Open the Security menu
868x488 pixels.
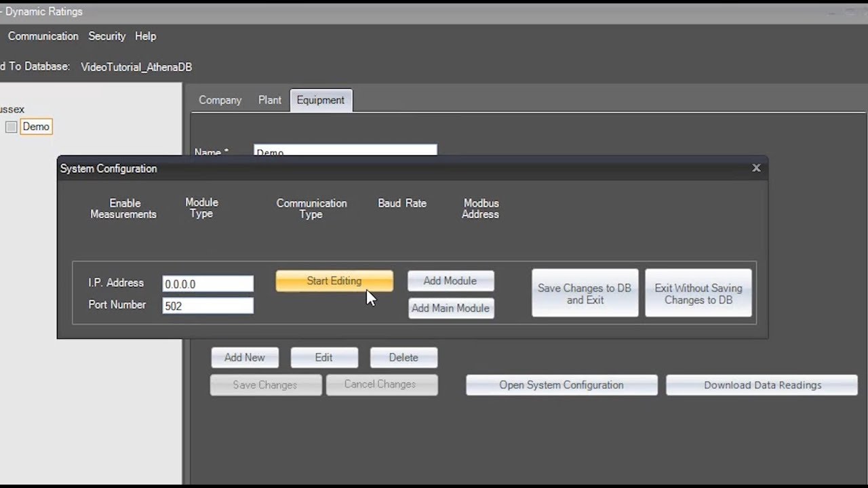pyautogui.click(x=107, y=36)
